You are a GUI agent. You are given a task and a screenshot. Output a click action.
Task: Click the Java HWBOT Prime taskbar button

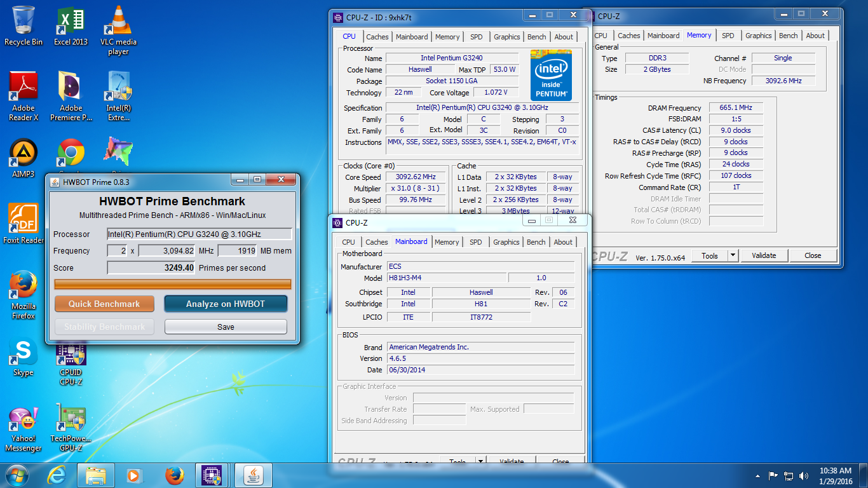(254, 475)
